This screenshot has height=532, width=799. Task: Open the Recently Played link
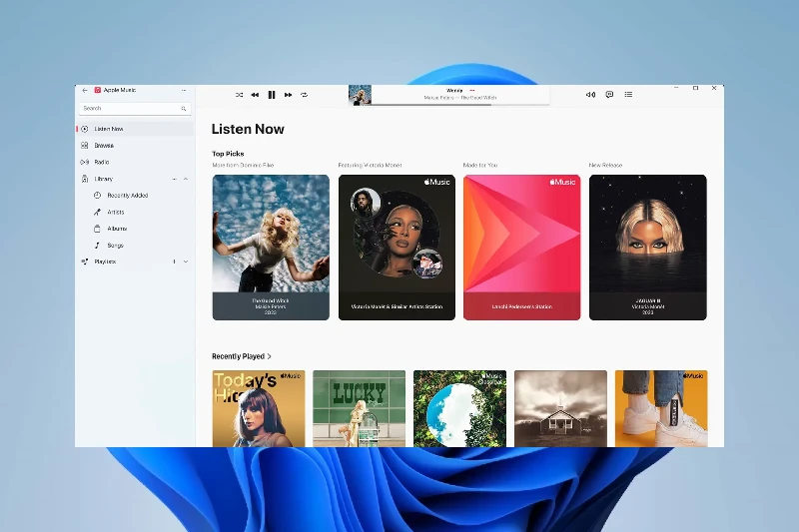[x=242, y=356]
